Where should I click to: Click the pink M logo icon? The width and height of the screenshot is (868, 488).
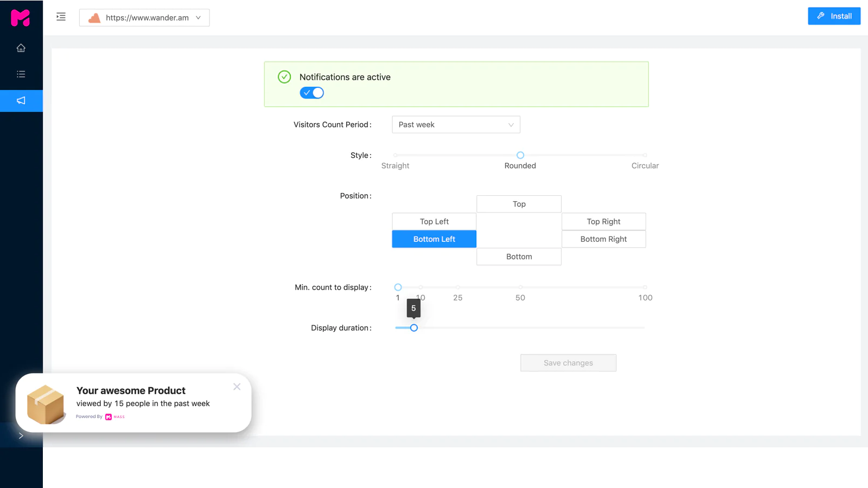point(21,18)
